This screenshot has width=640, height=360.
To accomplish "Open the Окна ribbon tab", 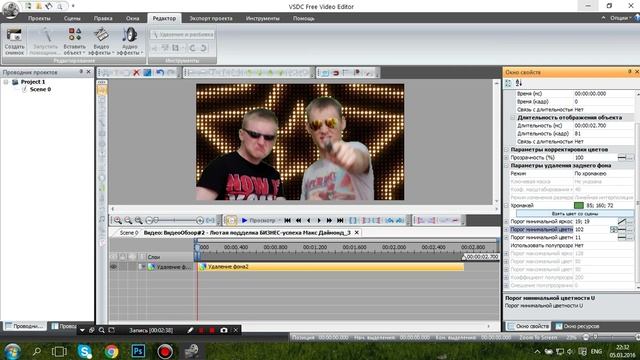I will [x=132, y=18].
